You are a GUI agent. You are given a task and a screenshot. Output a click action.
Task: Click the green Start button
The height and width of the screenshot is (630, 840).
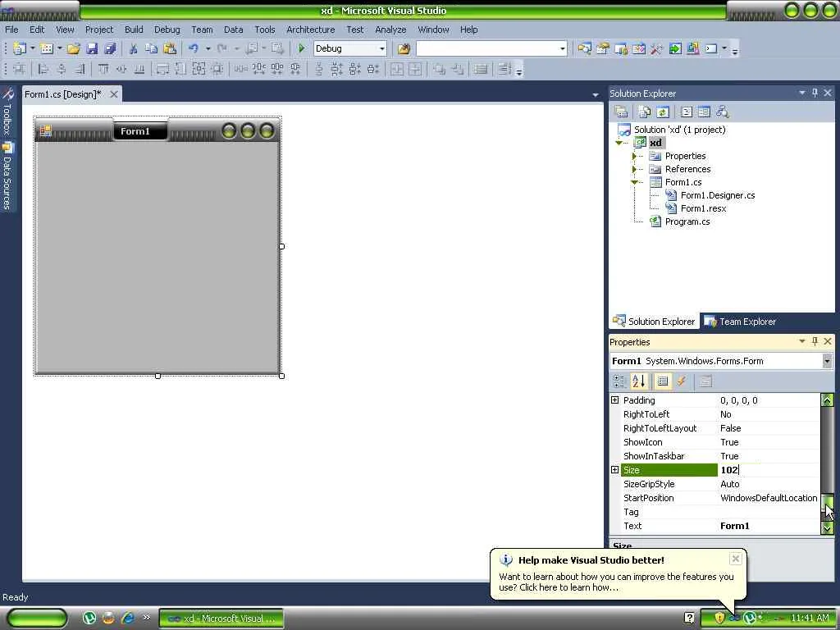36,619
